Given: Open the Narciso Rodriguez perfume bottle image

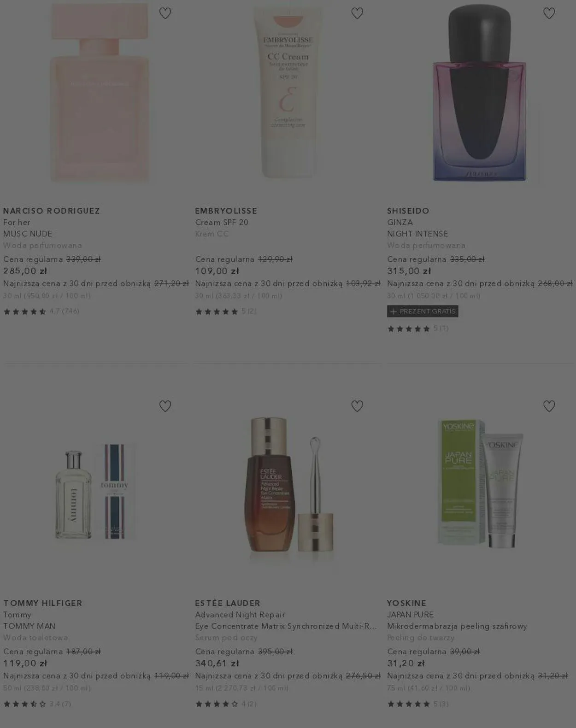Looking at the screenshot, I should click(x=100, y=92).
